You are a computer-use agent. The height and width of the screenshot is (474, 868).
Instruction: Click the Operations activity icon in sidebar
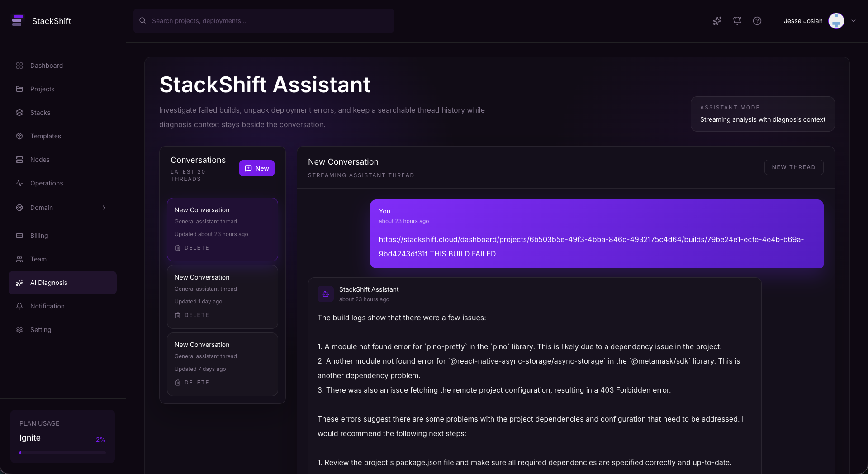[x=19, y=183]
